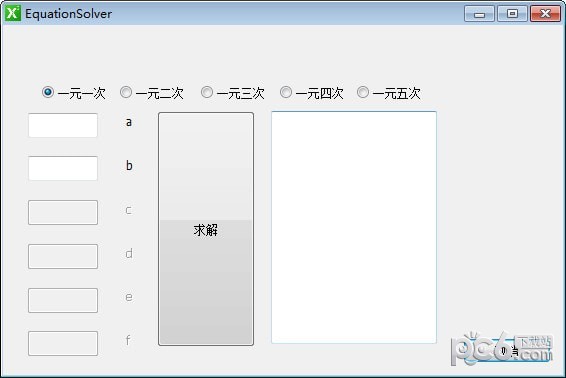The image size is (566, 378).
Task: Click the 求解 solve button
Action: [x=206, y=229]
